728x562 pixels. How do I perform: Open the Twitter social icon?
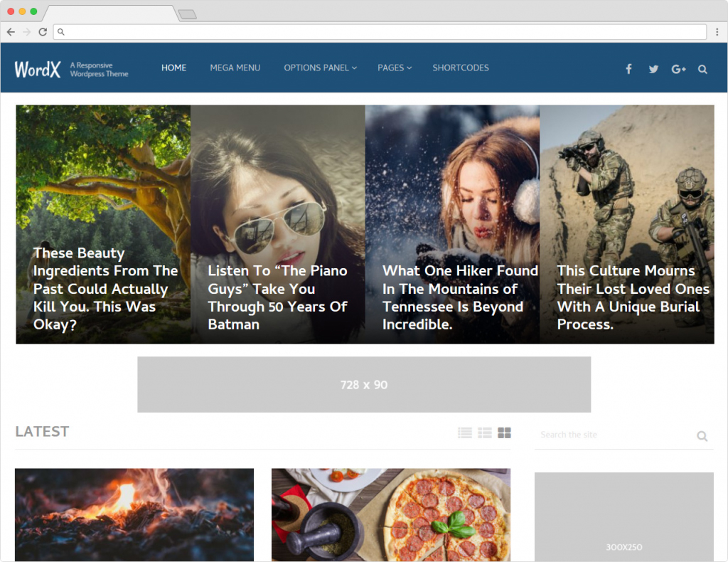coord(653,69)
